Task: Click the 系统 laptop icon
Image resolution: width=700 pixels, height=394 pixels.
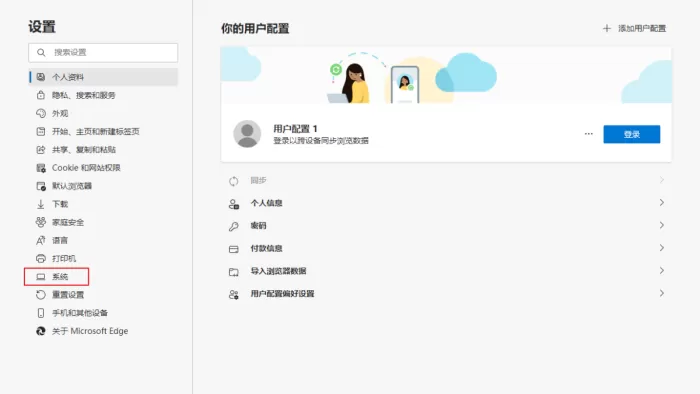Action: pos(41,277)
